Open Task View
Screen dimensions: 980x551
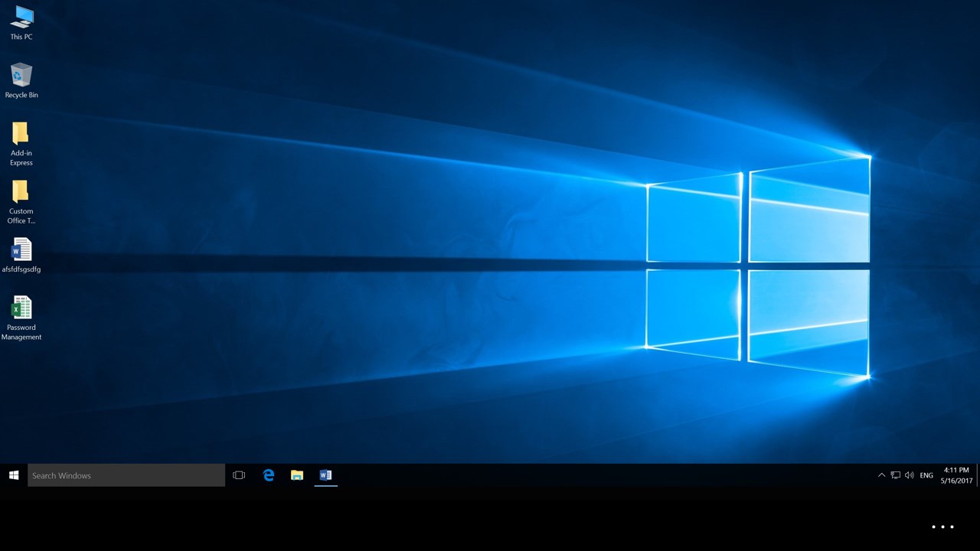pyautogui.click(x=239, y=475)
